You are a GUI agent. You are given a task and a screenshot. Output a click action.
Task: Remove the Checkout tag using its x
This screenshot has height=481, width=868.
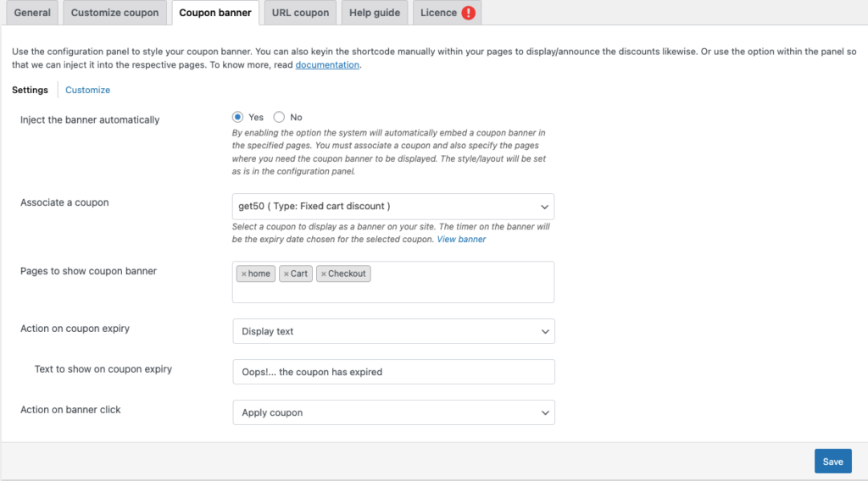[x=323, y=274]
